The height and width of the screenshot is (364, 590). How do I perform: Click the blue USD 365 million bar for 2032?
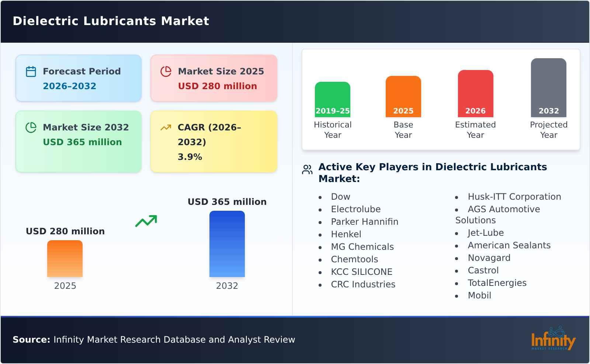click(227, 243)
